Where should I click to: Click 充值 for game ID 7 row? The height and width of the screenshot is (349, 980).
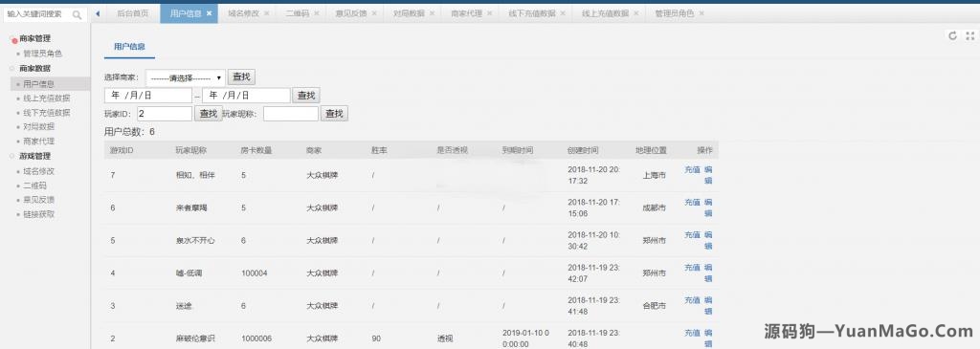tap(692, 169)
